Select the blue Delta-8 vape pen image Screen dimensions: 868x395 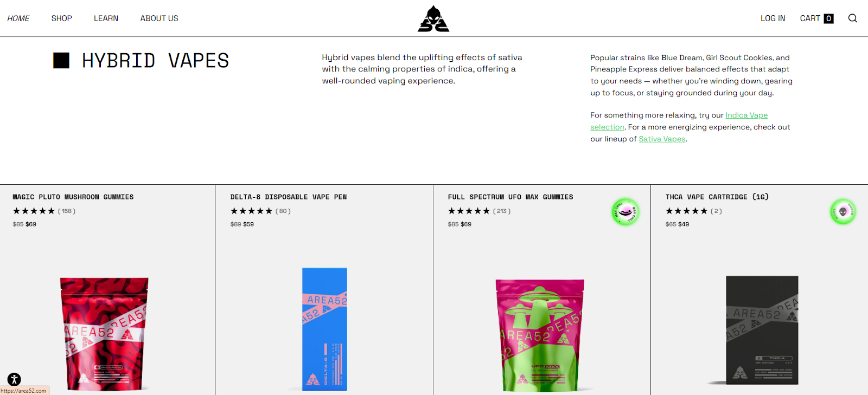[324, 329]
